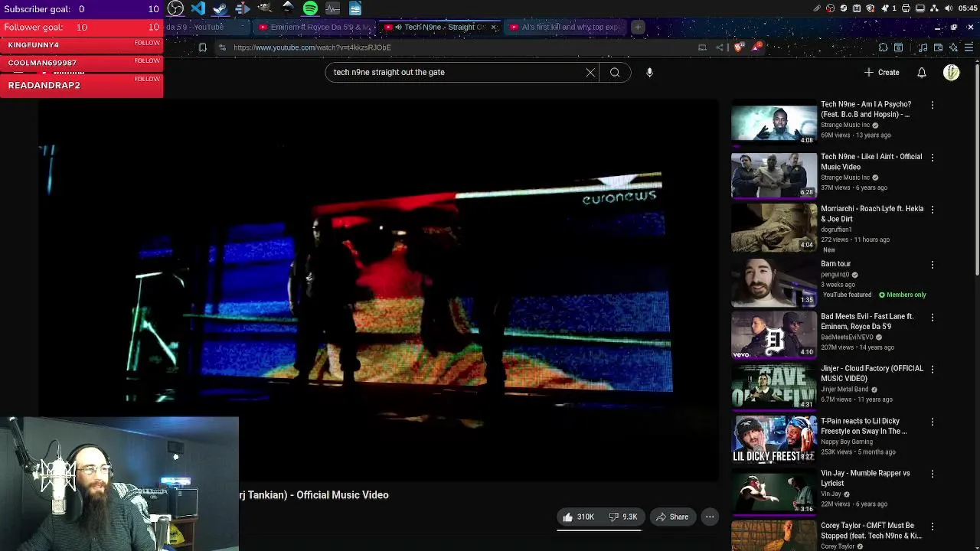Viewport: 980px width, 551px height.
Task: Open the YouTube notifications bell
Action: tap(922, 72)
